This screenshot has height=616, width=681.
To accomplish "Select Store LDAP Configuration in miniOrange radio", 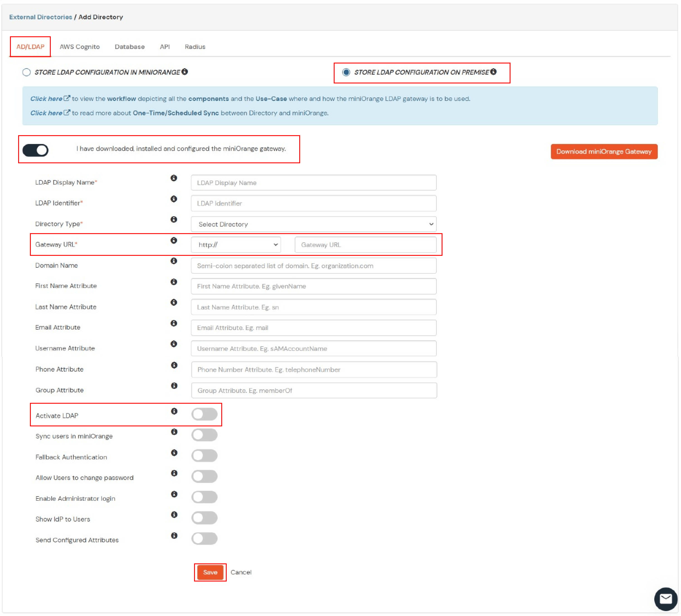I will (x=26, y=72).
